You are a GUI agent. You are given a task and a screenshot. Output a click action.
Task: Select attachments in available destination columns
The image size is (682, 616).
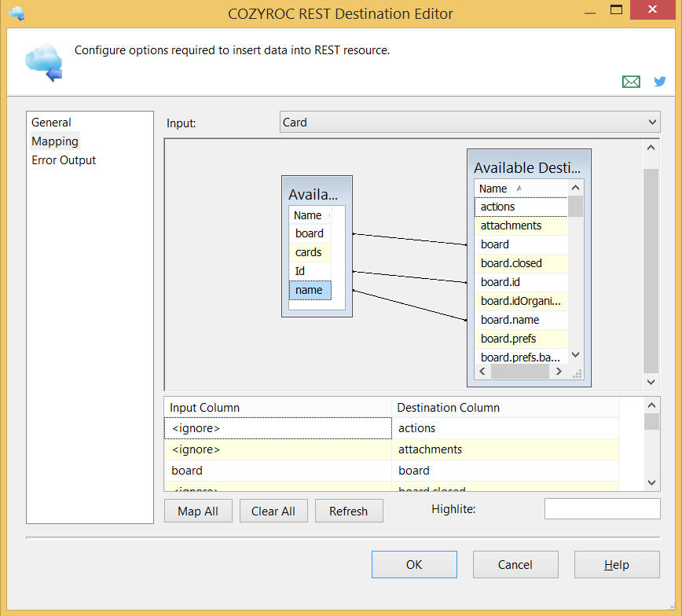(521, 225)
